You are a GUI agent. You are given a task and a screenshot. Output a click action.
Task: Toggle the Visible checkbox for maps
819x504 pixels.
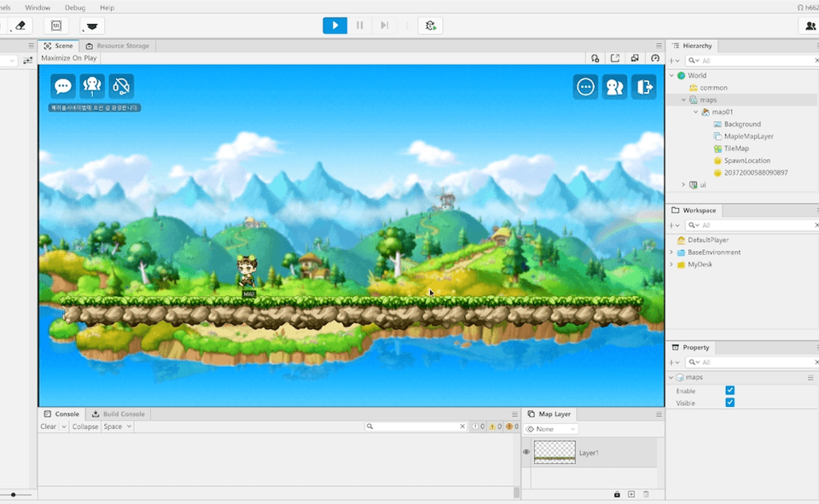(729, 403)
